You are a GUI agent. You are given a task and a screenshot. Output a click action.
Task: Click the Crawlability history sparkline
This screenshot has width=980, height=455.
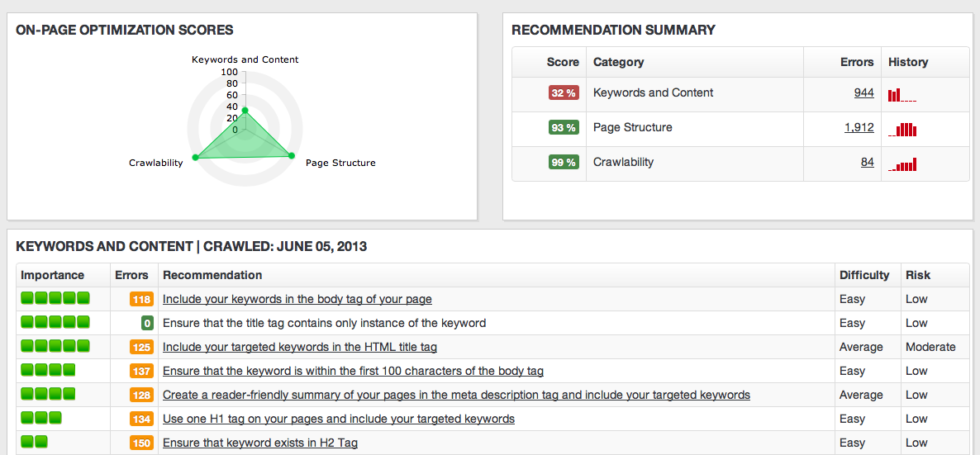902,164
